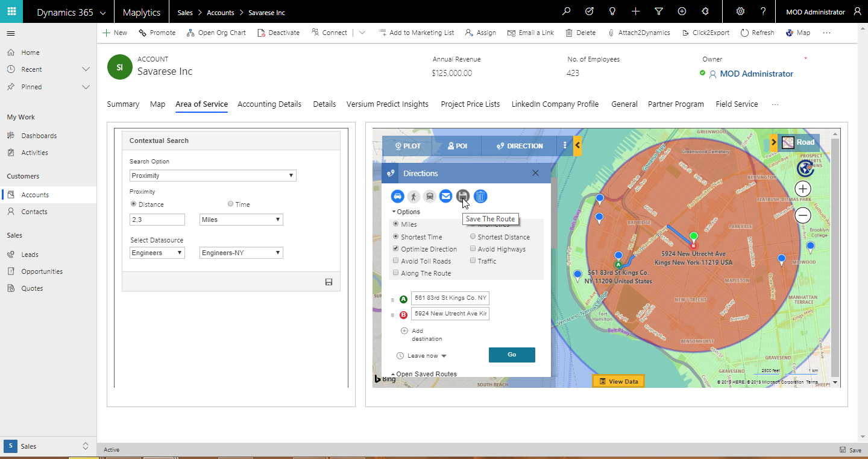Collapse the map toolbar with yellow arrow
Screen dimensions: 868x459
[577, 145]
